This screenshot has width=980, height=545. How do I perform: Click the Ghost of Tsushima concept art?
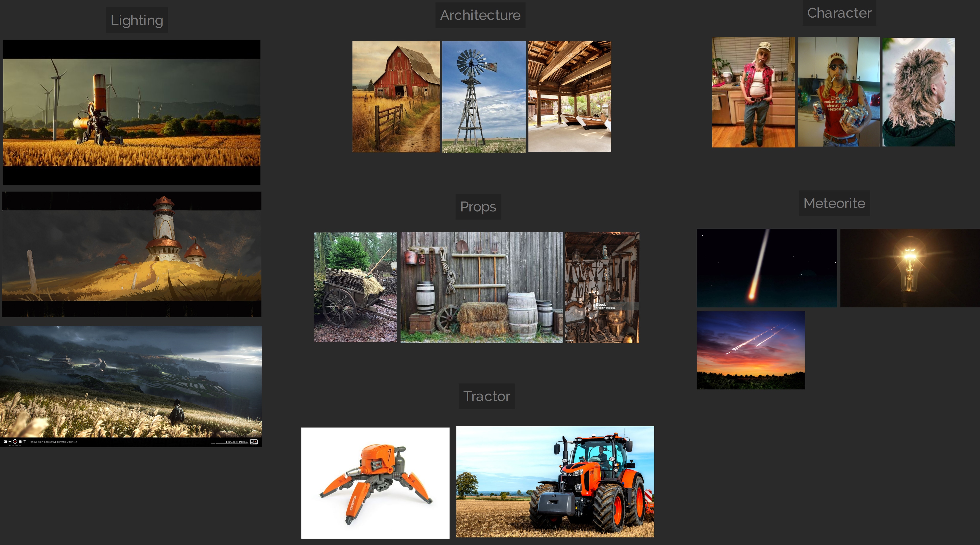(131, 386)
